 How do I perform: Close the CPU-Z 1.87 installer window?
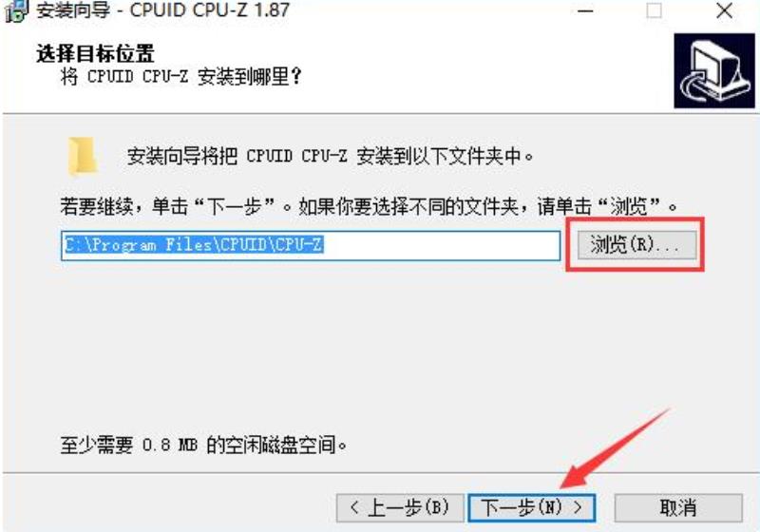click(724, 10)
